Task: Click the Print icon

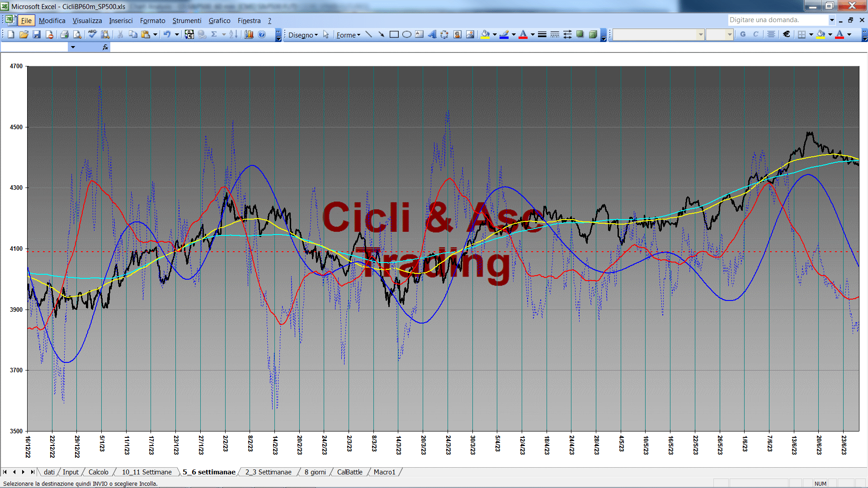Action: 64,34
